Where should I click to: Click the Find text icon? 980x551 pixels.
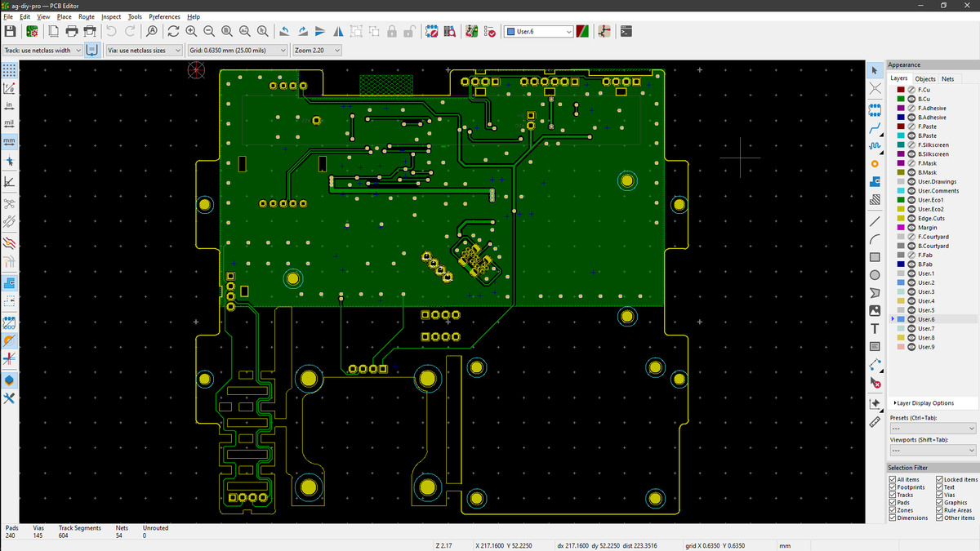pos(151,31)
